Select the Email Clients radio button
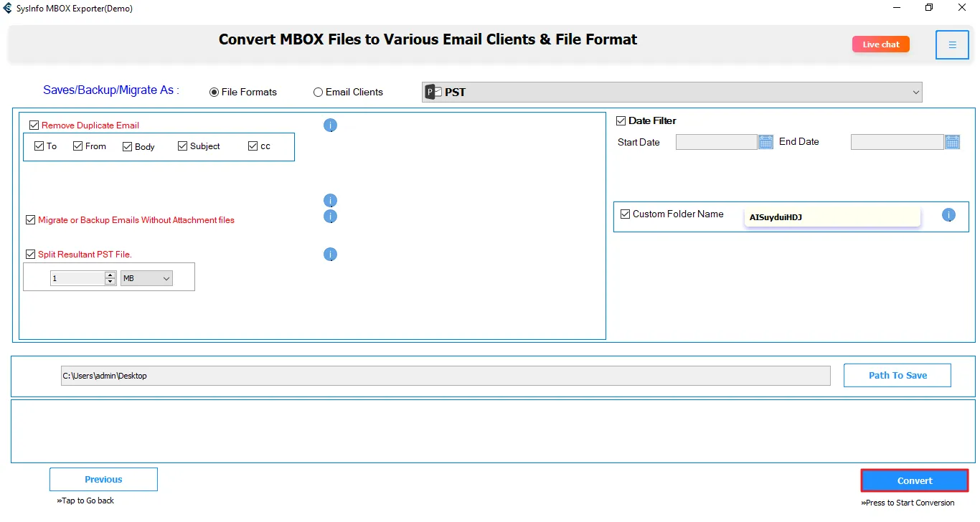980x522 pixels. click(x=318, y=92)
